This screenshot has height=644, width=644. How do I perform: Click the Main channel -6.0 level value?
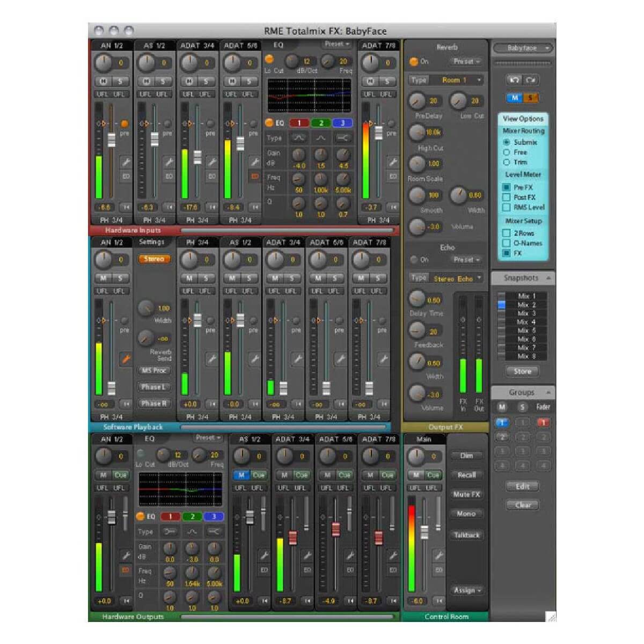418,601
